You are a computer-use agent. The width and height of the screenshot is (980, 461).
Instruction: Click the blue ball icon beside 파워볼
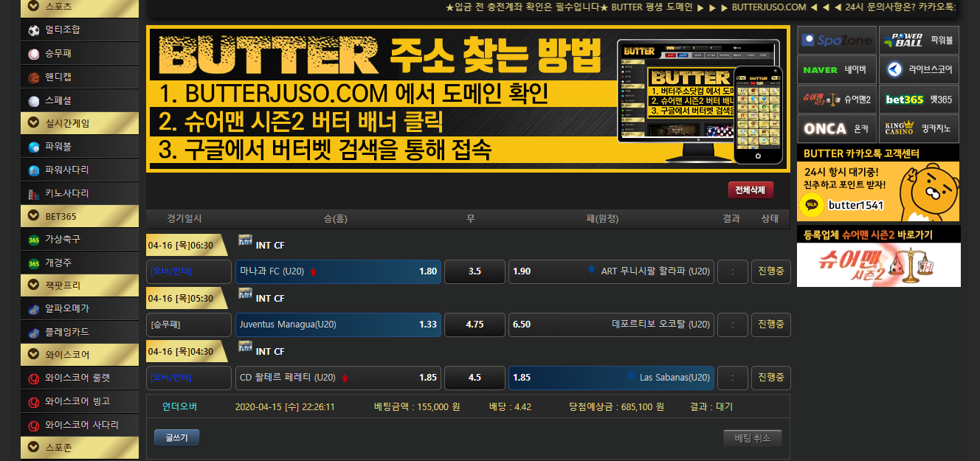point(34,147)
